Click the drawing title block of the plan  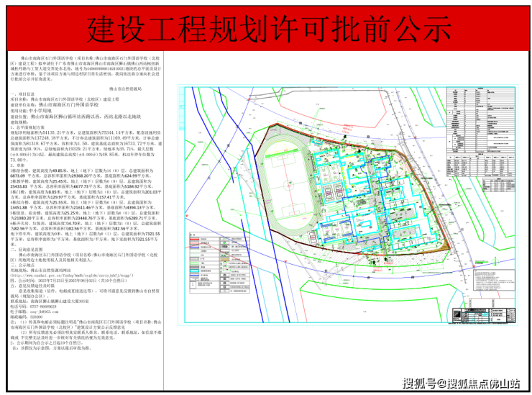(484, 315)
